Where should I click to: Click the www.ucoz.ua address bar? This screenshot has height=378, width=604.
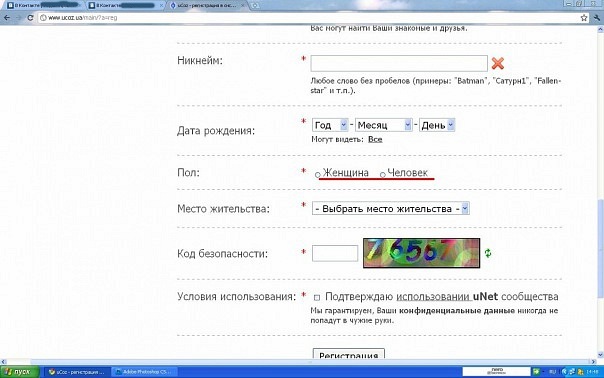pos(308,18)
